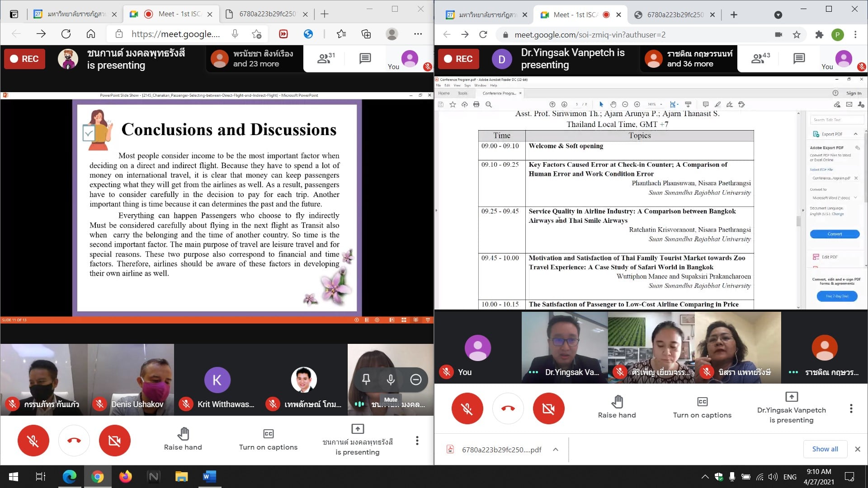Show hidden system tray icons
The height and width of the screenshot is (488, 868).
point(705,476)
